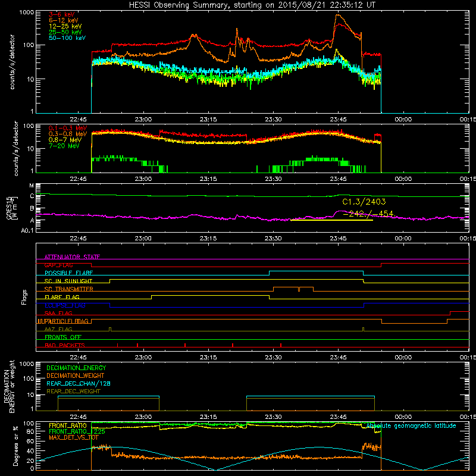Image resolution: width=476 pixels, height=476 pixels.
Task: Select the SC_IN_SUNLIGHT flag label
Action: [x=68, y=281]
